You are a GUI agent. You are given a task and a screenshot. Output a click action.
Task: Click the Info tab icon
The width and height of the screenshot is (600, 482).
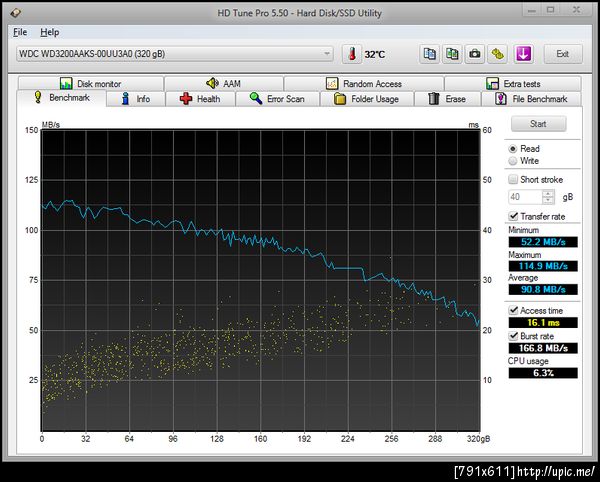125,99
